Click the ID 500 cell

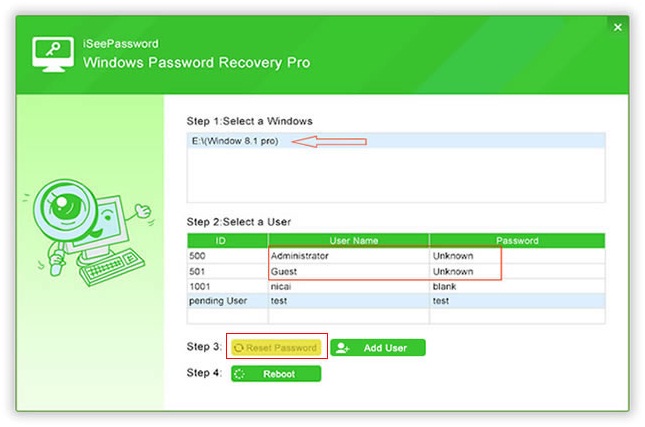pos(227,256)
